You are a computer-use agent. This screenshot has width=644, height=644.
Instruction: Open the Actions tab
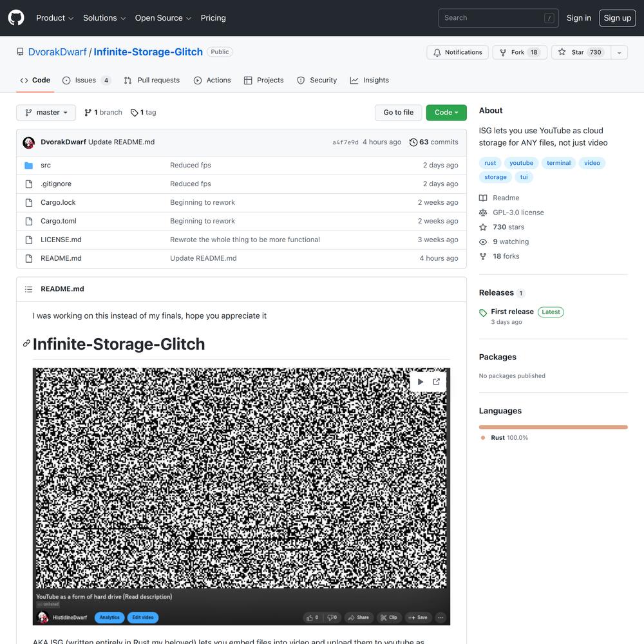tap(213, 80)
